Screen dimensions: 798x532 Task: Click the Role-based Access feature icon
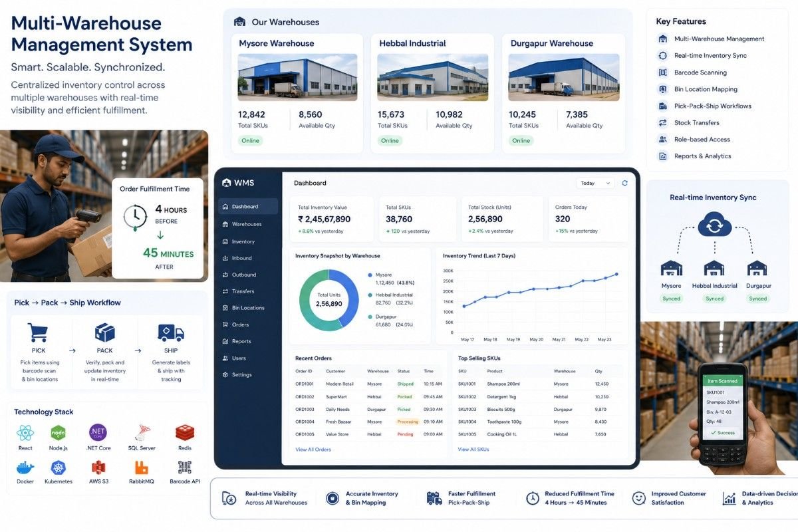pos(662,140)
